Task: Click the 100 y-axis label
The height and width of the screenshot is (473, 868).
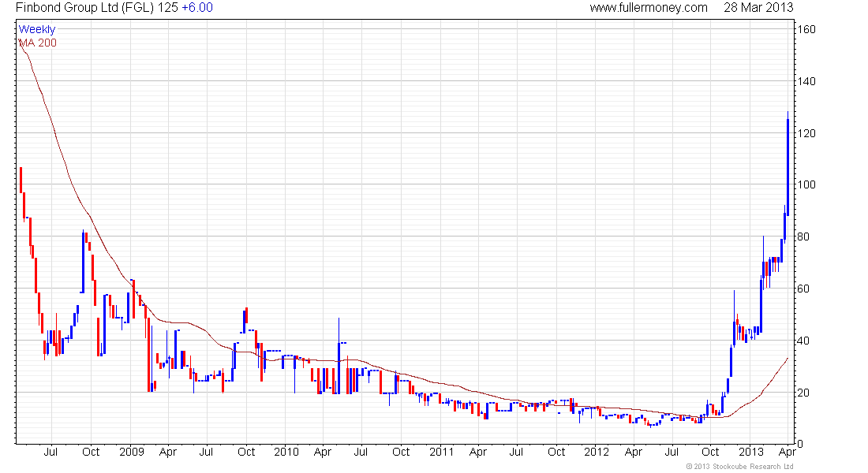Action: (x=806, y=184)
